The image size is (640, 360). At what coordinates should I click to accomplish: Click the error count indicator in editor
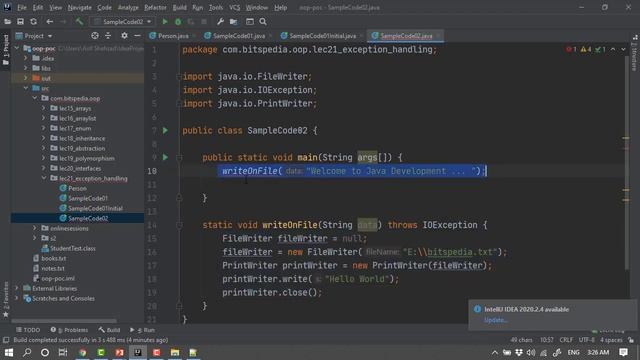(571, 49)
